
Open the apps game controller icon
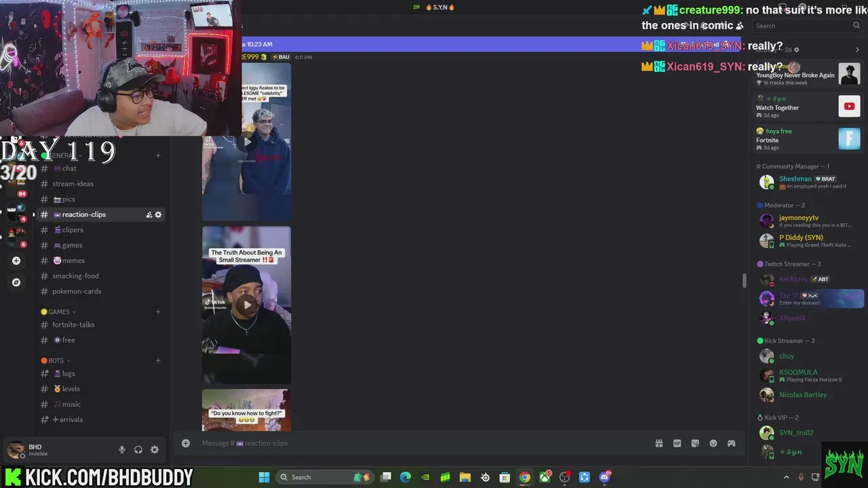coord(731,443)
